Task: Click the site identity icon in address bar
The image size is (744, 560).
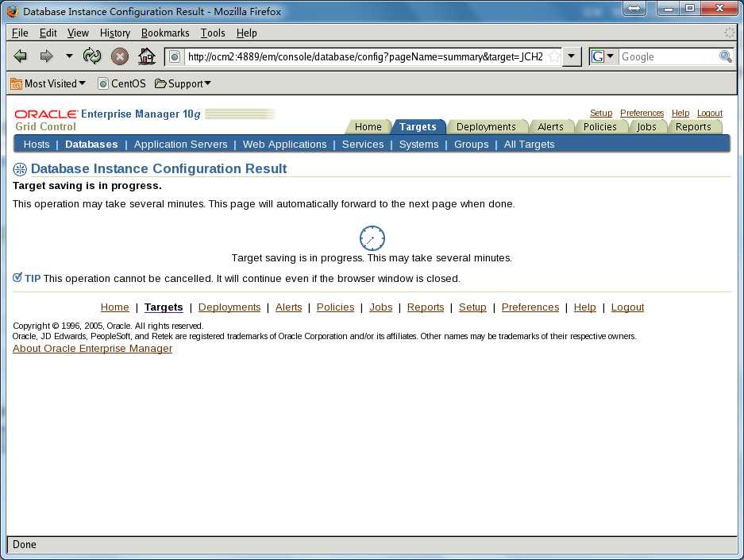Action: coord(175,57)
